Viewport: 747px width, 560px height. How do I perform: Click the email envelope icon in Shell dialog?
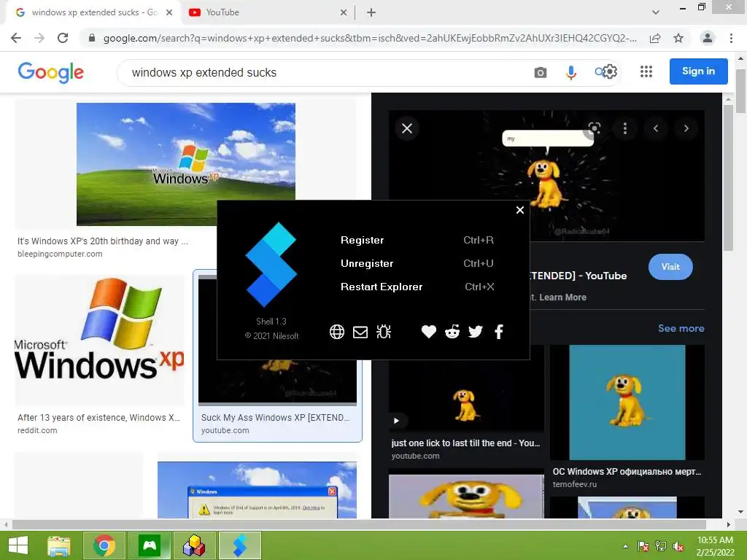360,332
